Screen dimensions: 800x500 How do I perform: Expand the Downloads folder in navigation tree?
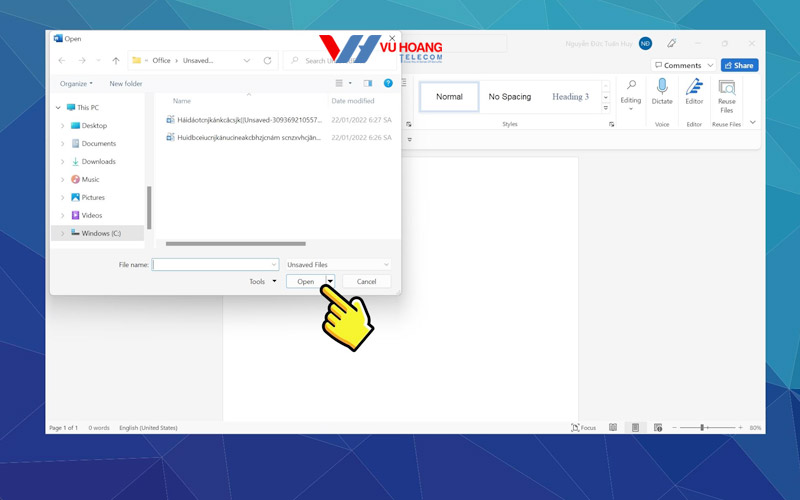click(x=63, y=162)
